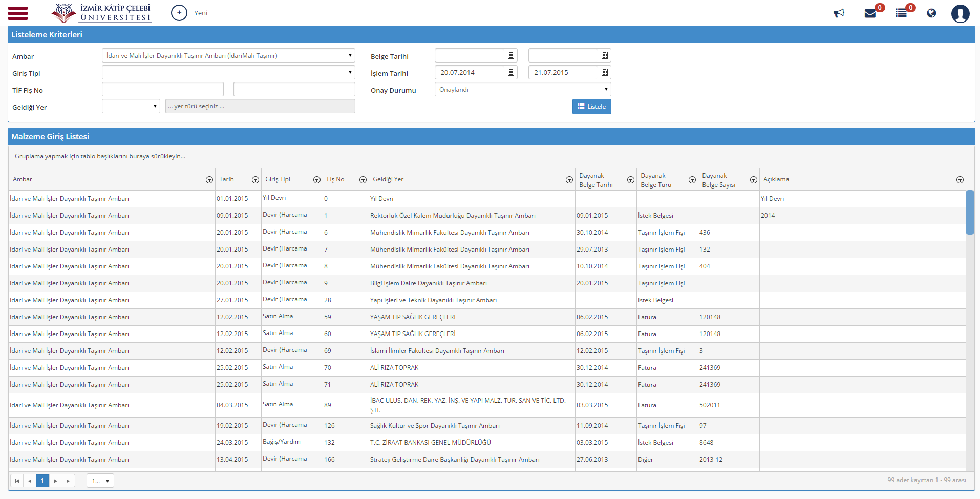
Task: Sort by Giriş Tipi column header
Action: coord(278,179)
